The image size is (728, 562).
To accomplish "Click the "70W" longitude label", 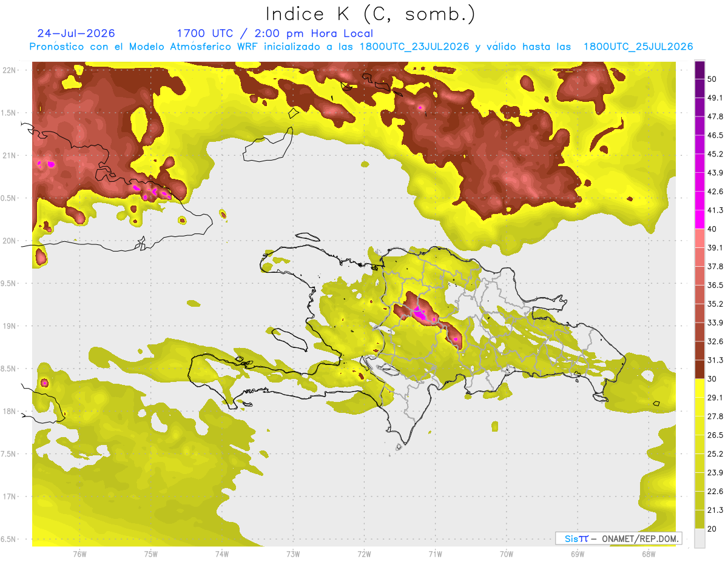I will coord(507,554).
